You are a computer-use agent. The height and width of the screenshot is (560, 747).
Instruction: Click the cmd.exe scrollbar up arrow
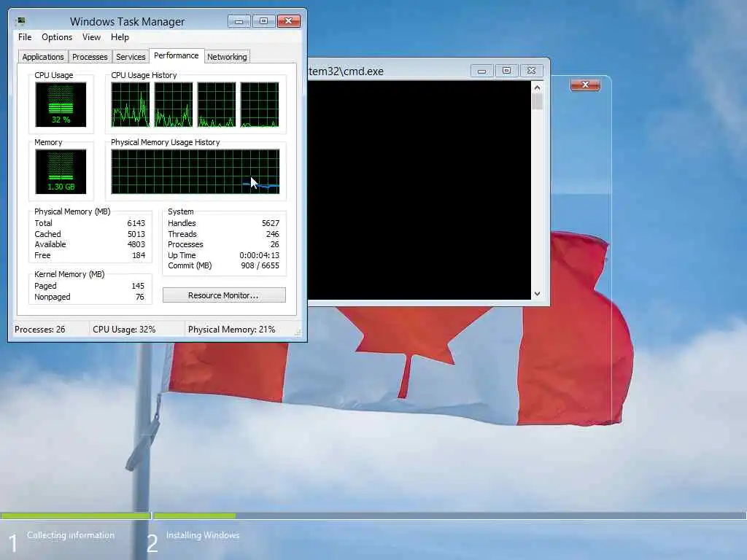coord(537,87)
